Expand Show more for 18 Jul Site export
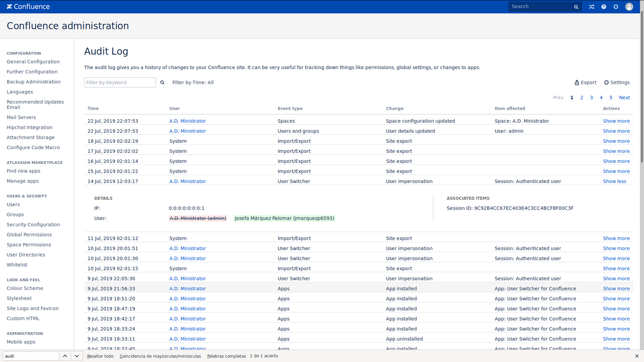The image size is (644, 362). [616, 141]
